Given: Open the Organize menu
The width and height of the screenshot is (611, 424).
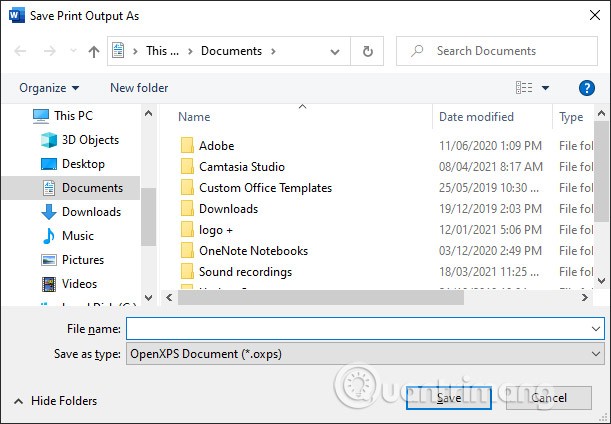Looking at the screenshot, I should pyautogui.click(x=49, y=88).
